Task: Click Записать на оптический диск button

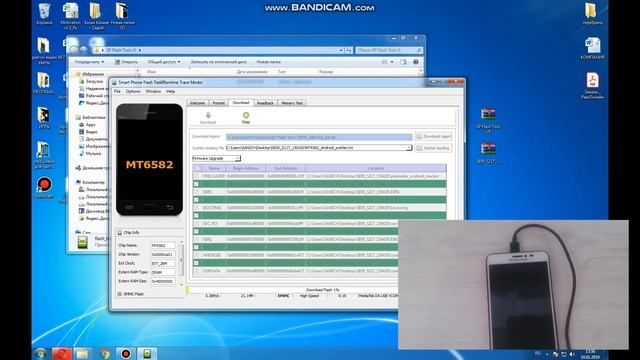Action: (218, 62)
